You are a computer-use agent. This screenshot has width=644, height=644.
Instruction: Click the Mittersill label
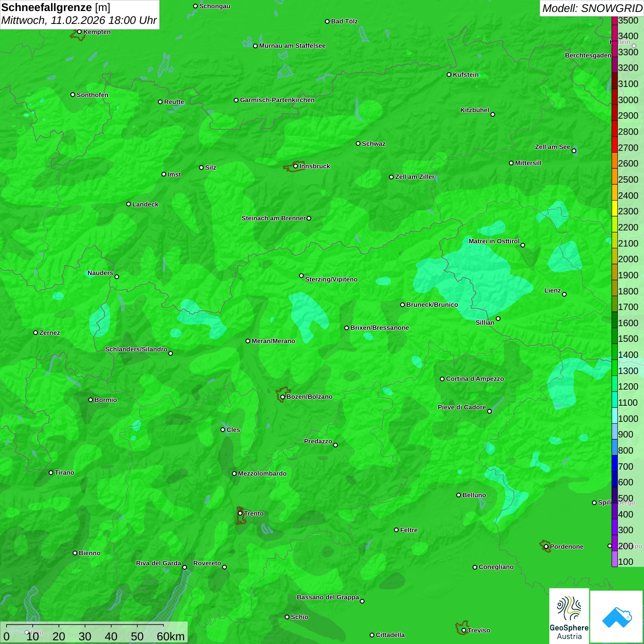528,163
